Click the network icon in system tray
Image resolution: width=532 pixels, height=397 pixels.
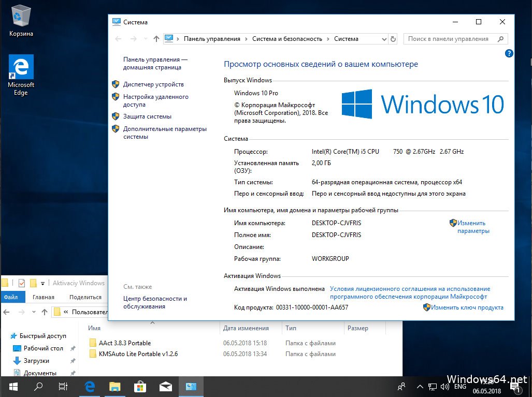(432, 387)
